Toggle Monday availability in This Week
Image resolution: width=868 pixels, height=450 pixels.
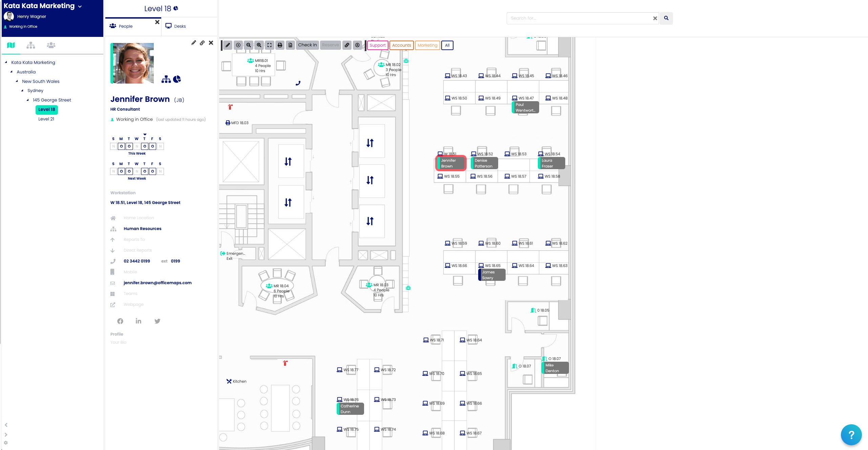(x=121, y=146)
